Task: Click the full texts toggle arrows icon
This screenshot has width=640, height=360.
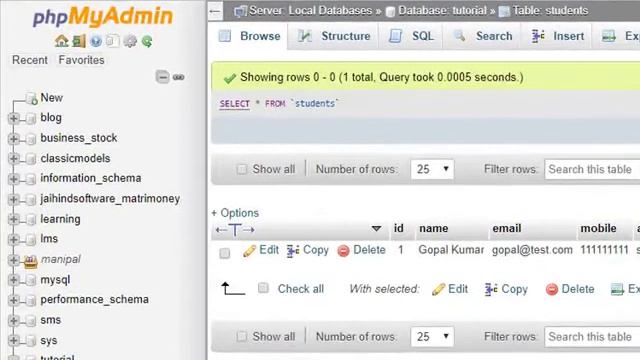Action: [235, 230]
